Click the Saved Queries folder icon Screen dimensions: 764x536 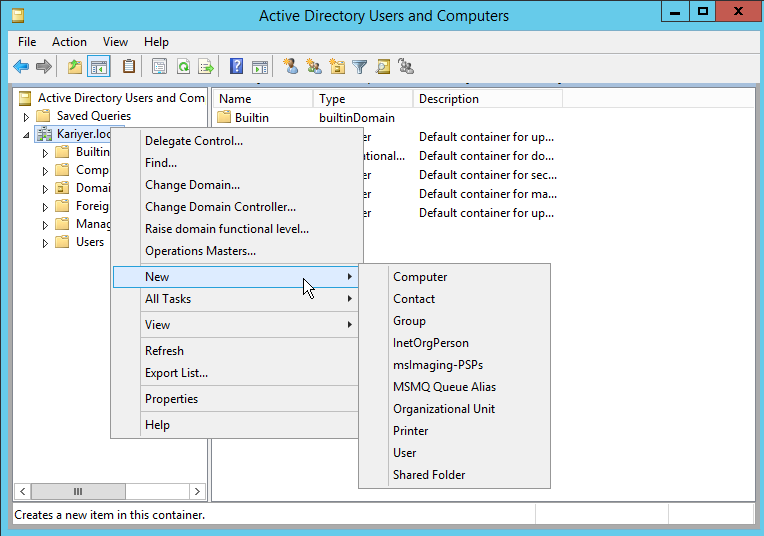(43, 115)
